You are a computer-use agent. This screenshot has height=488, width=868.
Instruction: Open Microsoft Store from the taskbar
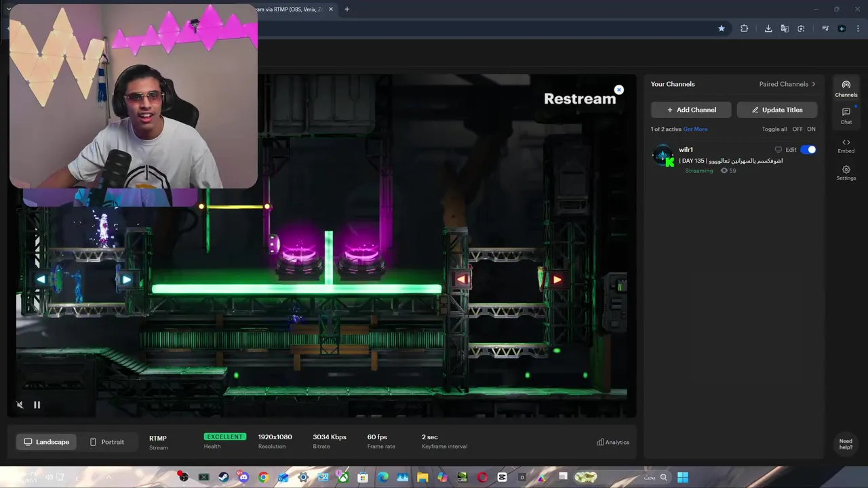pos(363,477)
